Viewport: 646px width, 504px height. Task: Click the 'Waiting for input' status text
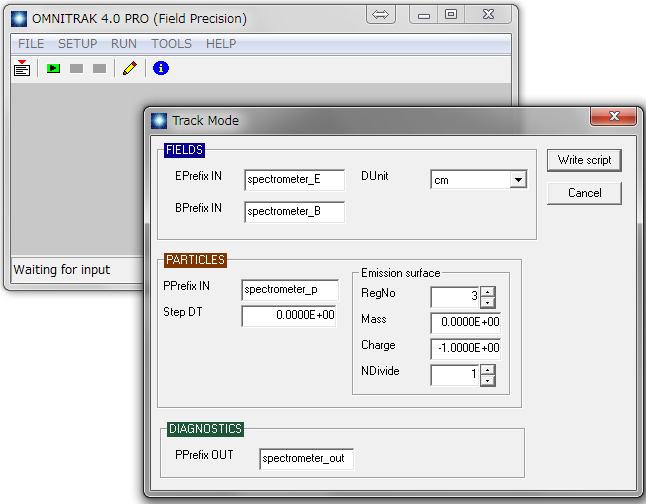coord(61,270)
